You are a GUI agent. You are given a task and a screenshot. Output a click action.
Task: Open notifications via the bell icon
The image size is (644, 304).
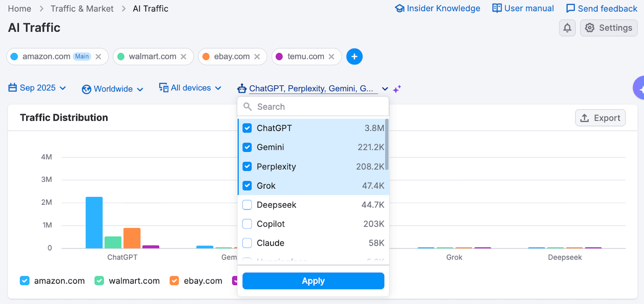pos(567,28)
